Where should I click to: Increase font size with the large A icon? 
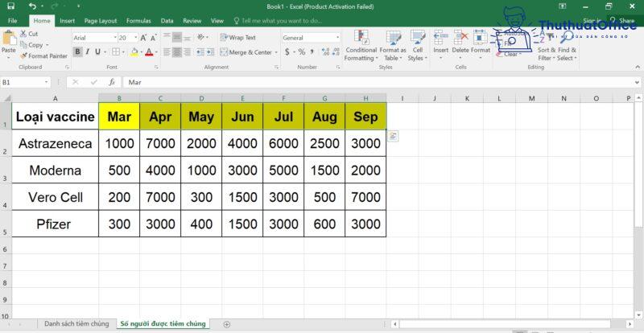[x=144, y=38]
